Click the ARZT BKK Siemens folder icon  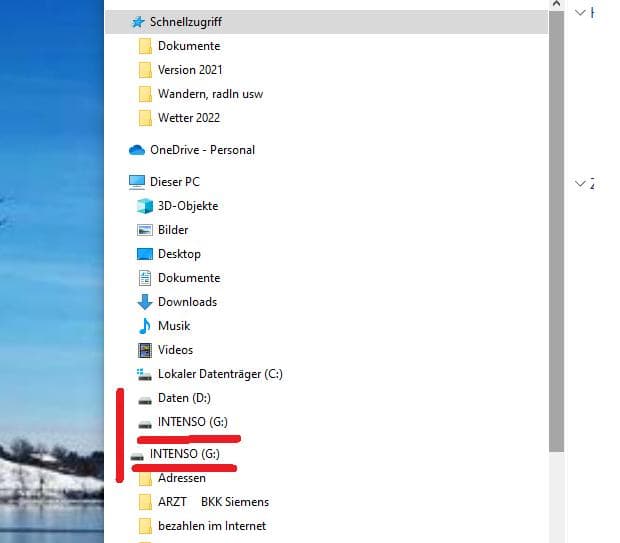point(145,502)
